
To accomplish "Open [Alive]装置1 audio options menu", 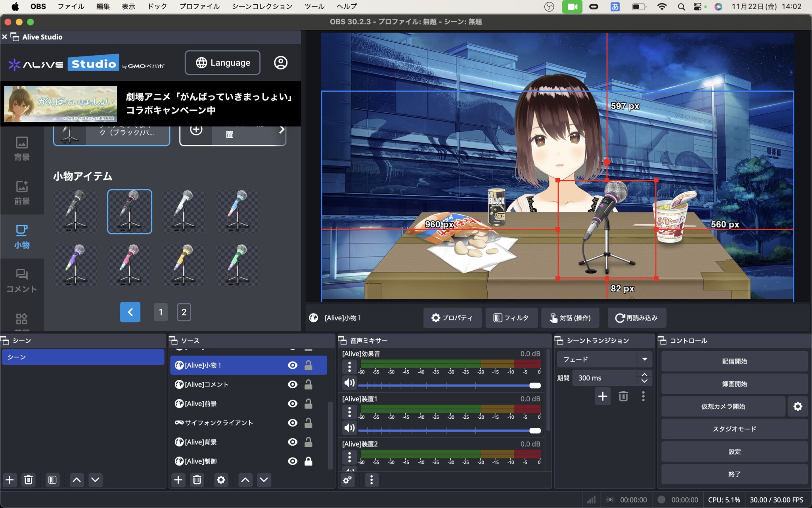I will pyautogui.click(x=349, y=412).
